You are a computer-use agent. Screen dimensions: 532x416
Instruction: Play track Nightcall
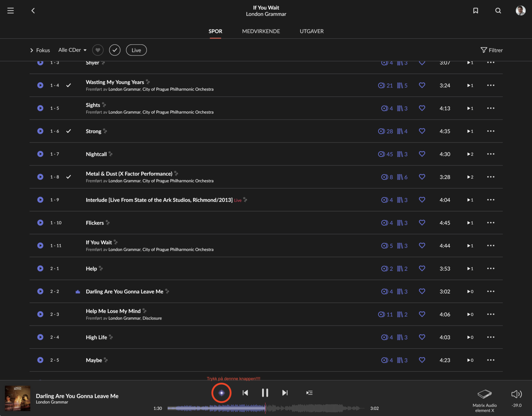tap(40, 154)
